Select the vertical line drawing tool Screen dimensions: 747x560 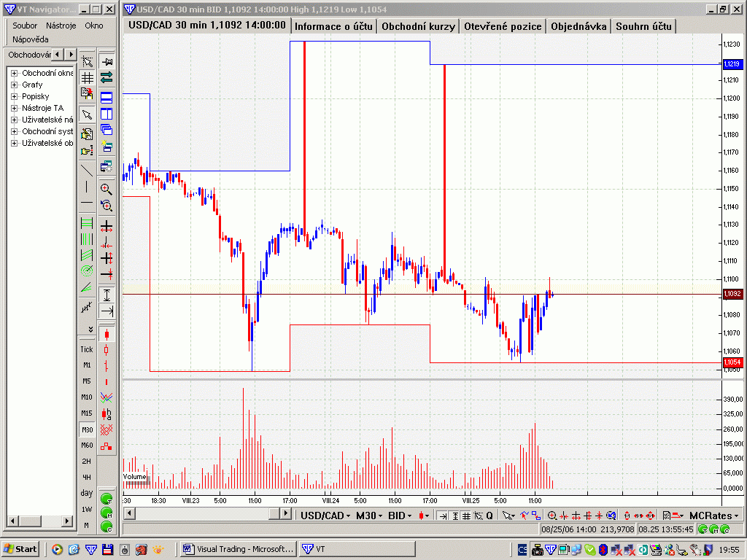pos(87,187)
